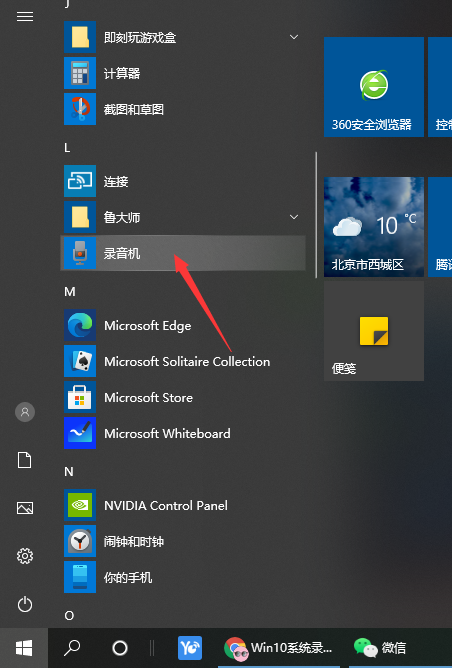This screenshot has height=668, width=452.
Task: Open NVIDIA Control Panel
Action: 183,505
